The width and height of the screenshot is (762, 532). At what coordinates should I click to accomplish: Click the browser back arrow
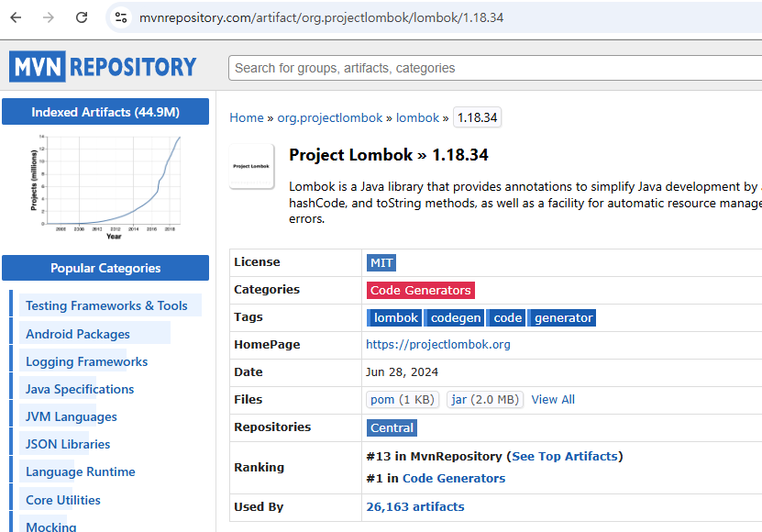tap(16, 18)
